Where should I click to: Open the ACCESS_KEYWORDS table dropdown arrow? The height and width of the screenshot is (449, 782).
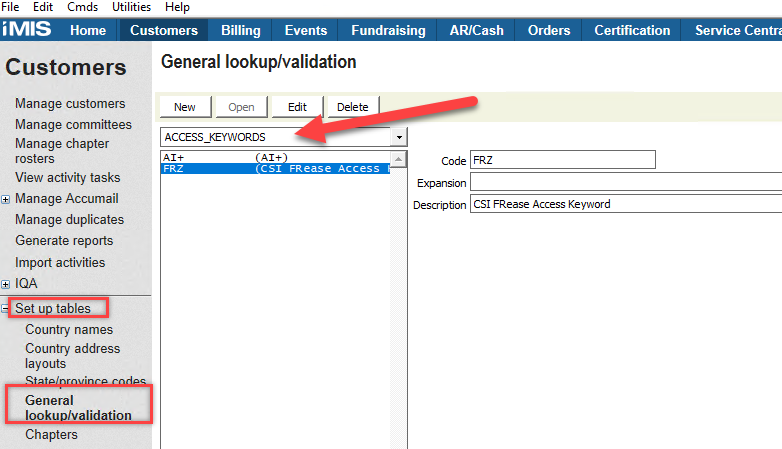pos(400,136)
